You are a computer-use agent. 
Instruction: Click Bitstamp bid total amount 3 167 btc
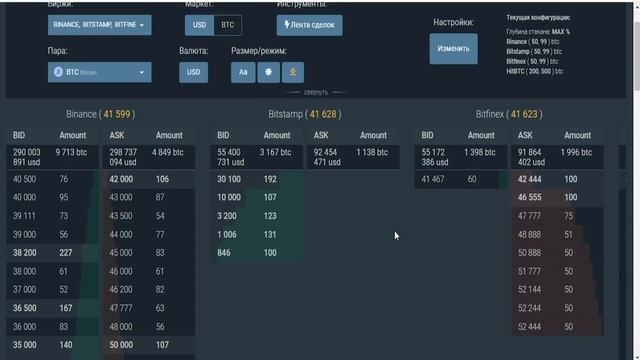point(276,152)
